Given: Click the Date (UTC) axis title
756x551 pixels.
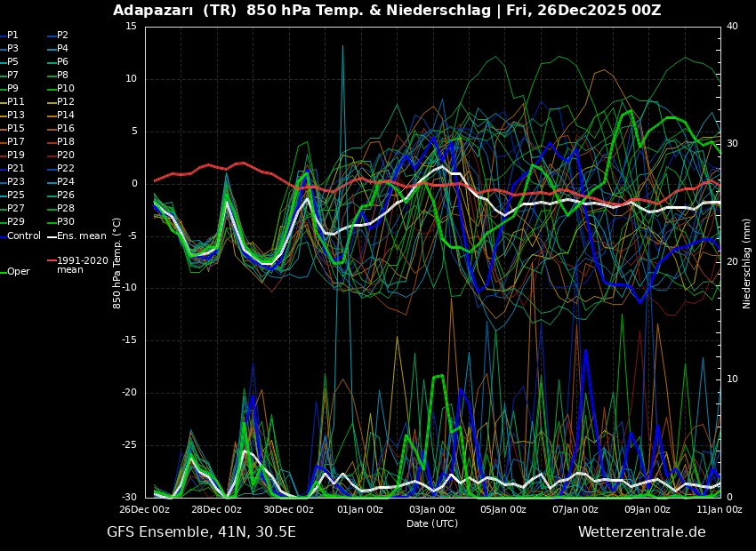Looking at the screenshot, I should [x=432, y=523].
